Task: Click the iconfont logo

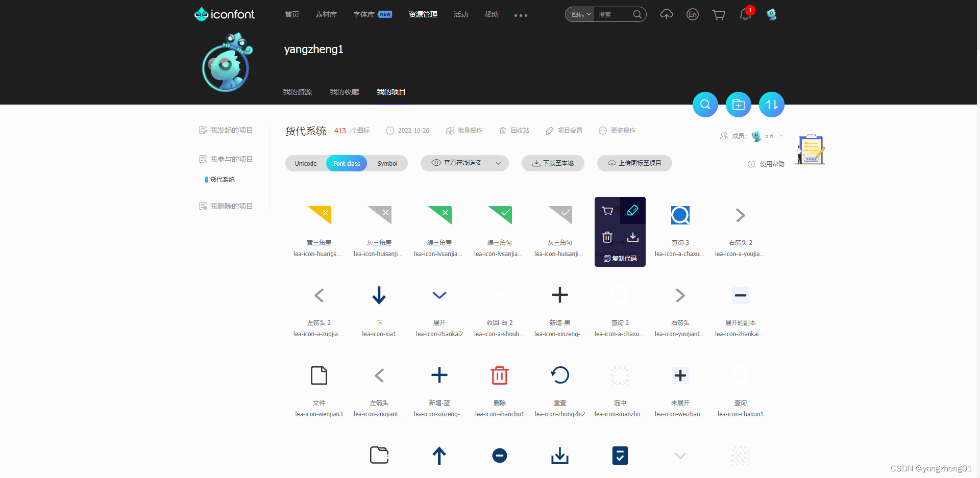Action: pyautogui.click(x=224, y=14)
